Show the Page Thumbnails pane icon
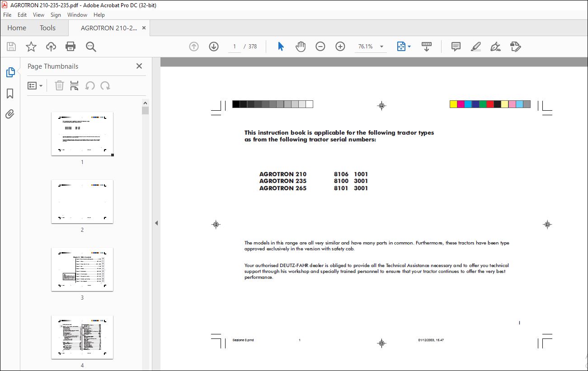This screenshot has width=588, height=371. click(x=10, y=72)
